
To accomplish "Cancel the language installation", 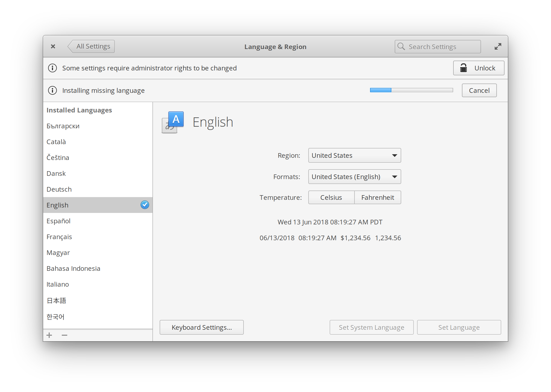I will click(x=479, y=90).
